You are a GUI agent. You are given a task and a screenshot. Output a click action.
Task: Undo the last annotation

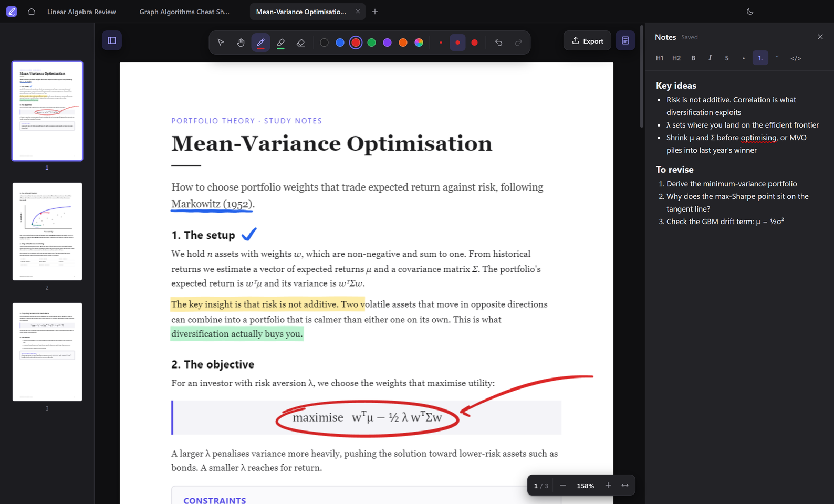click(x=498, y=43)
